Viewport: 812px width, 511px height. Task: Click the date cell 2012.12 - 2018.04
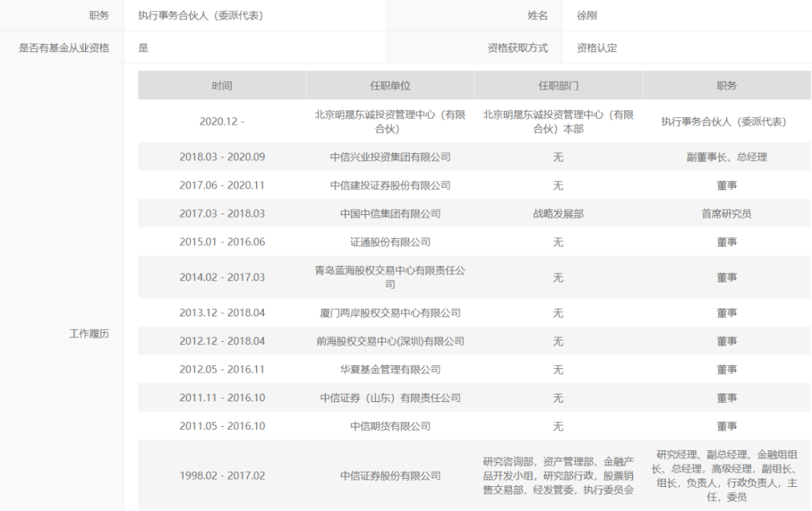[x=222, y=341]
